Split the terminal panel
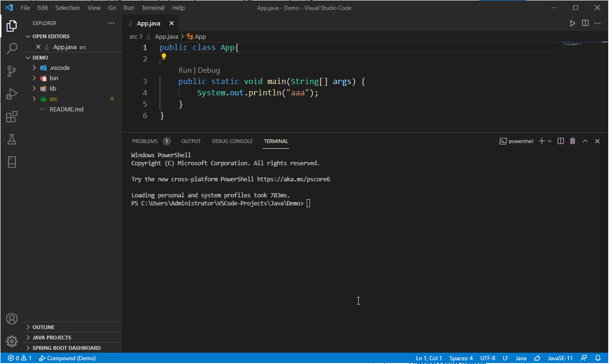612x364 pixels. [x=560, y=141]
